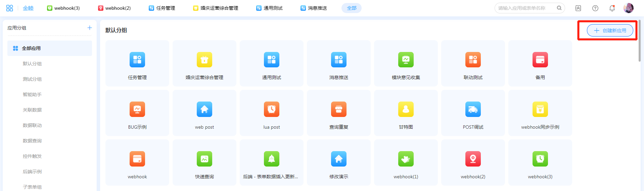Switch to the 消息推送 top tab
The width and height of the screenshot is (644, 191).
tap(314, 8)
